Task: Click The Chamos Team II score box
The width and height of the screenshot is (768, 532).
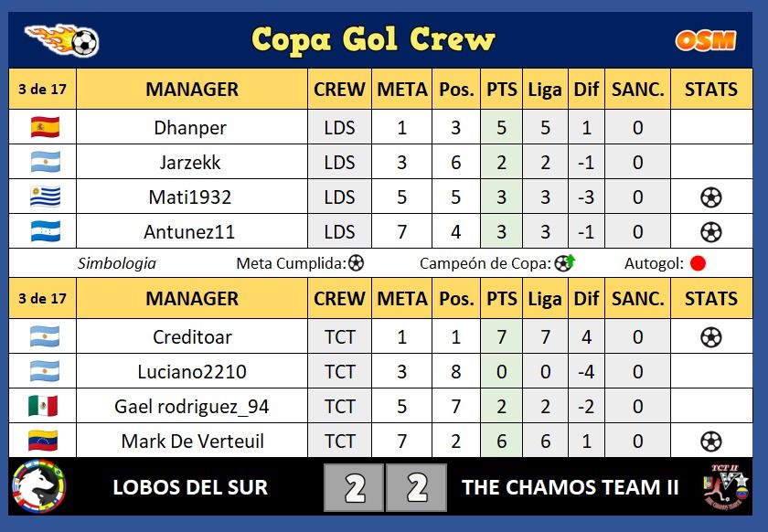Action: 416,488
